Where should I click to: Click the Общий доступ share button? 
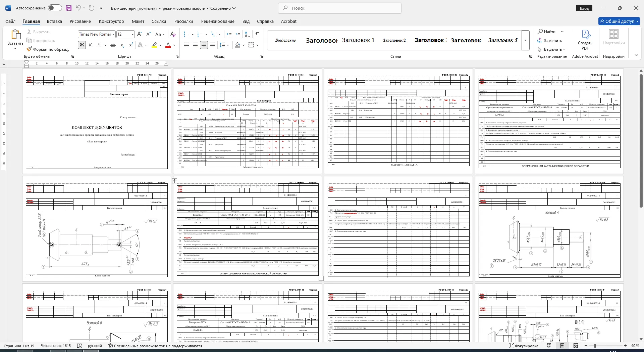[619, 21]
